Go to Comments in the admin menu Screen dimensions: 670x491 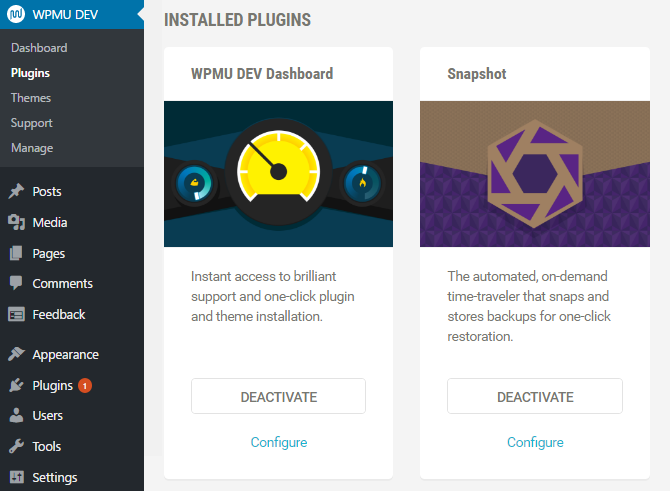[x=62, y=284]
